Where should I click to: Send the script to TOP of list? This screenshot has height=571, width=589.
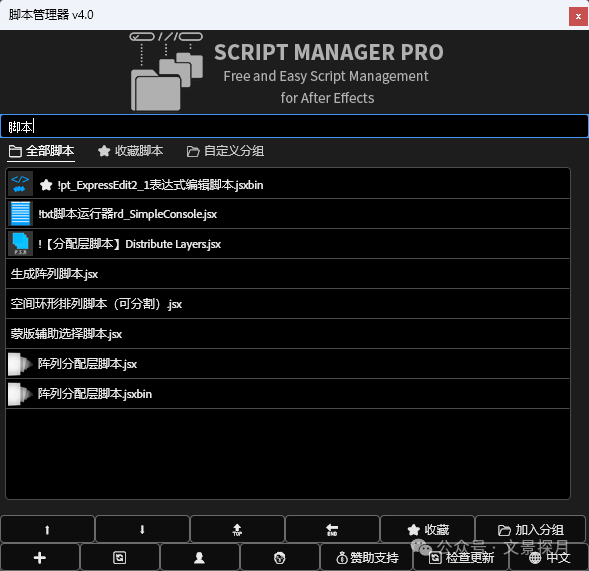237,529
